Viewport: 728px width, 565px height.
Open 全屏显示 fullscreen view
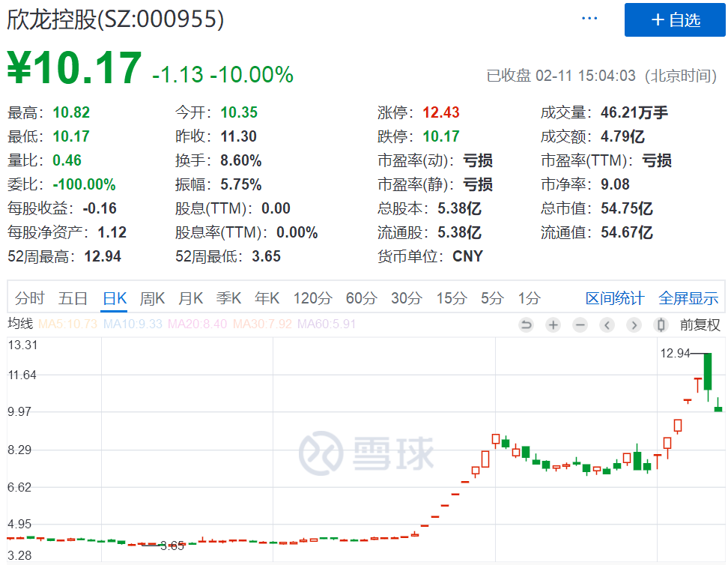[688, 297]
